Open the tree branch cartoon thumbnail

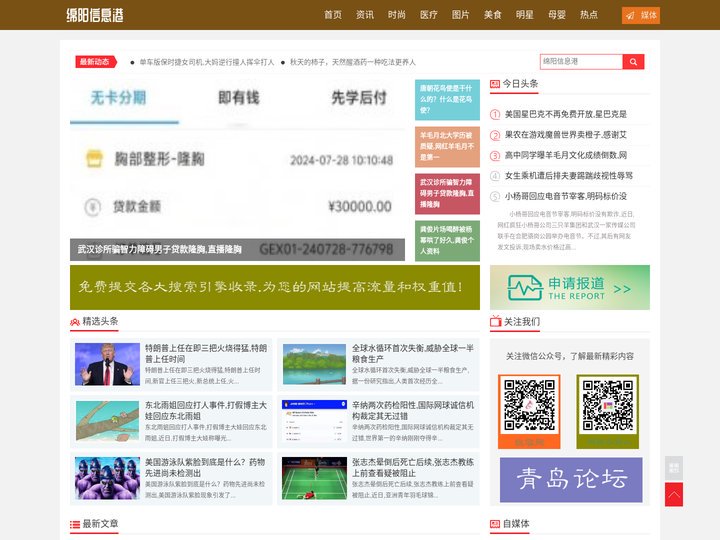(107, 421)
